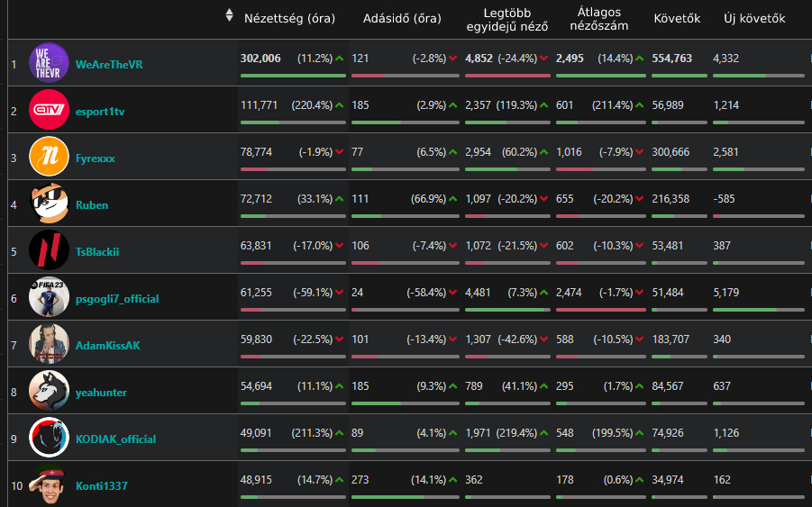812x507 pixels.
Task: Open Ruben's fox avatar
Action: point(49,204)
